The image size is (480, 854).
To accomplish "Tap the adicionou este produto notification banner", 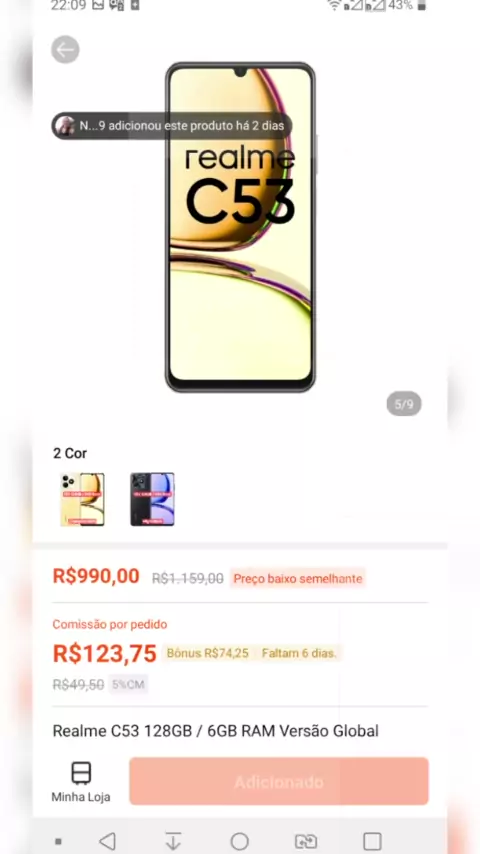I will pyautogui.click(x=172, y=126).
